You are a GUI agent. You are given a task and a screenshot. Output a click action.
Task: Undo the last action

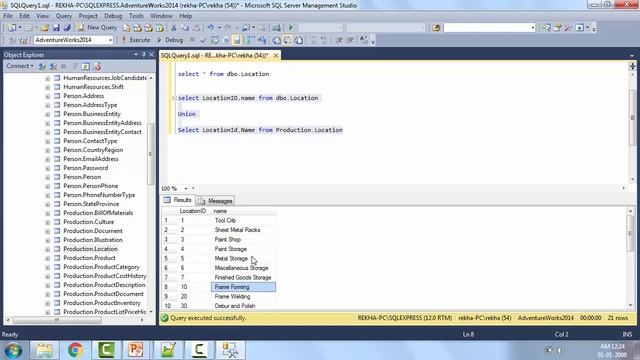(x=210, y=28)
